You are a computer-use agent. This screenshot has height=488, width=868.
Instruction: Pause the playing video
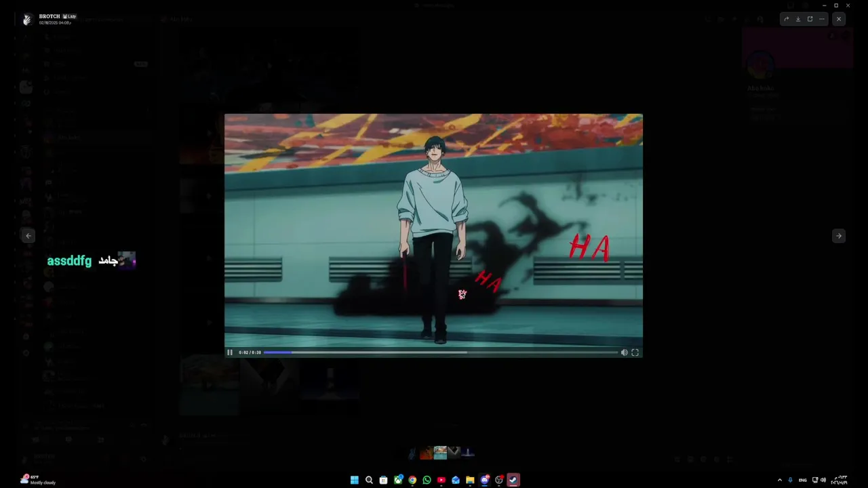(230, 352)
